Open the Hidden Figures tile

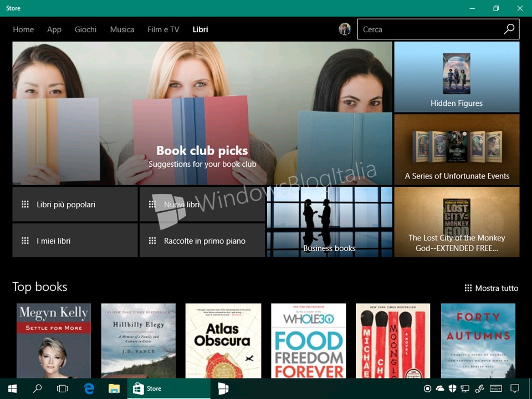click(x=457, y=77)
